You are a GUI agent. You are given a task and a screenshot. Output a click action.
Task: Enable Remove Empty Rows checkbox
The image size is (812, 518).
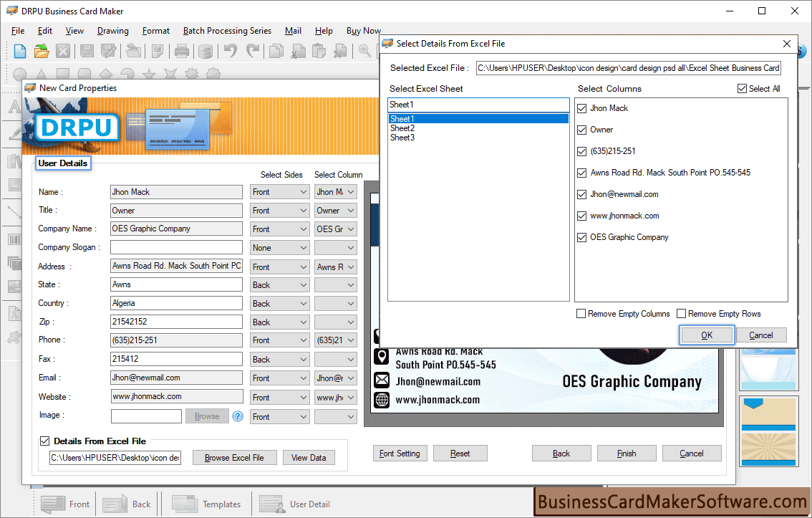click(x=682, y=314)
